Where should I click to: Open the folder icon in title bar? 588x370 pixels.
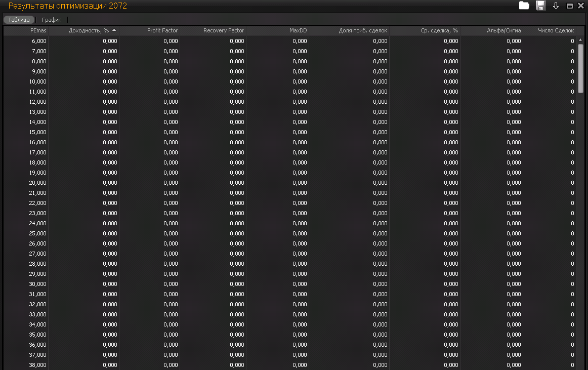(524, 6)
